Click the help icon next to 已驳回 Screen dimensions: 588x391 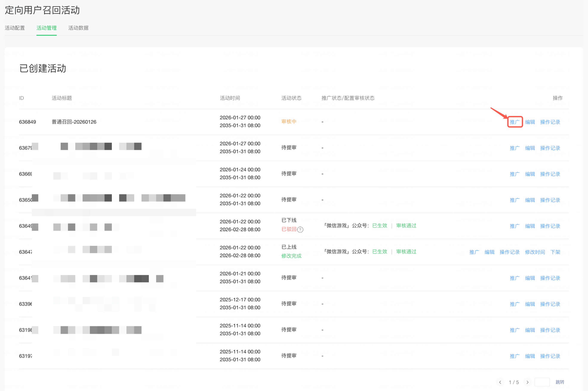point(300,230)
